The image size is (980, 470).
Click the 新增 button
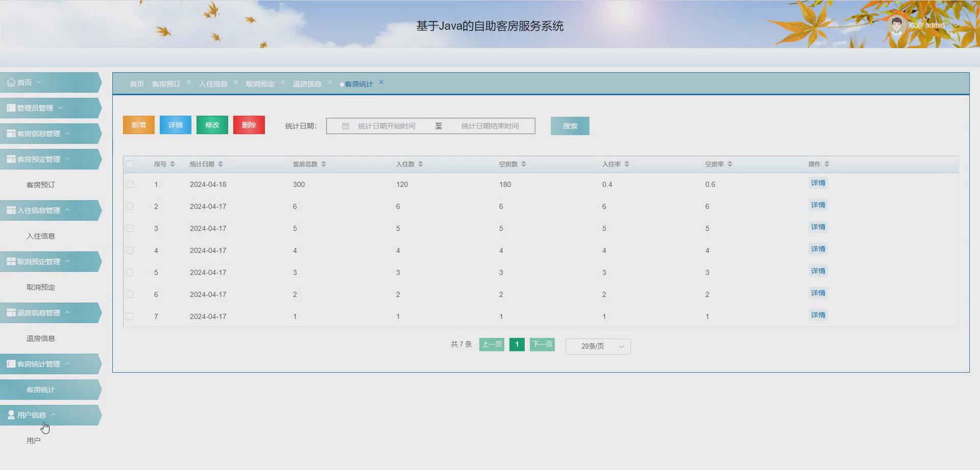[x=138, y=125]
